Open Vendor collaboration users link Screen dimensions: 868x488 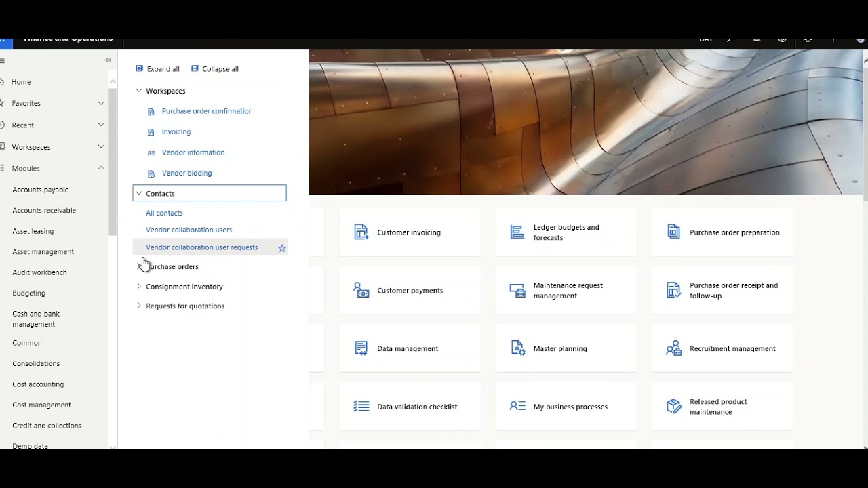point(189,230)
